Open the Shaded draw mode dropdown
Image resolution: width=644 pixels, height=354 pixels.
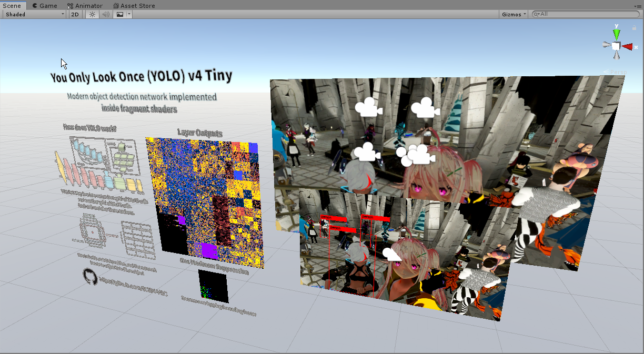(34, 14)
